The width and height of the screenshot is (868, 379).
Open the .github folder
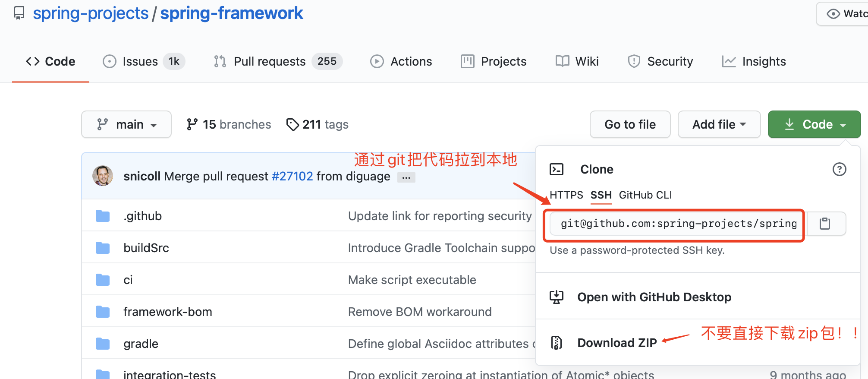point(143,216)
